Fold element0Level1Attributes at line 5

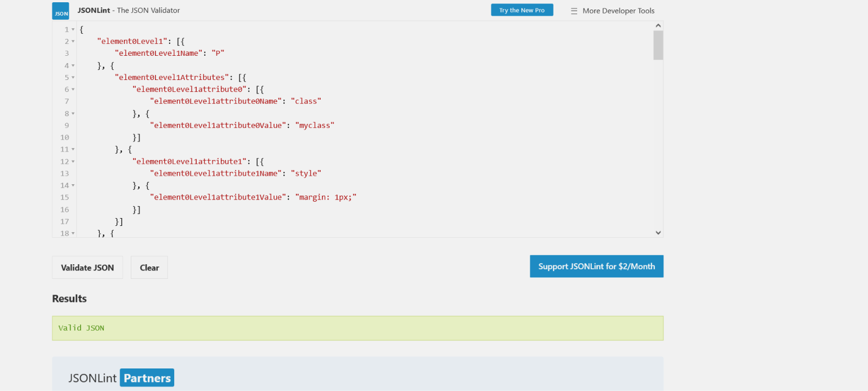coord(73,78)
